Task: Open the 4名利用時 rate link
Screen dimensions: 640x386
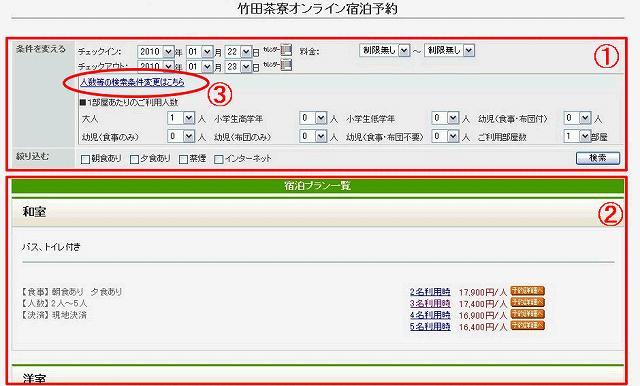Action: pyautogui.click(x=430, y=315)
